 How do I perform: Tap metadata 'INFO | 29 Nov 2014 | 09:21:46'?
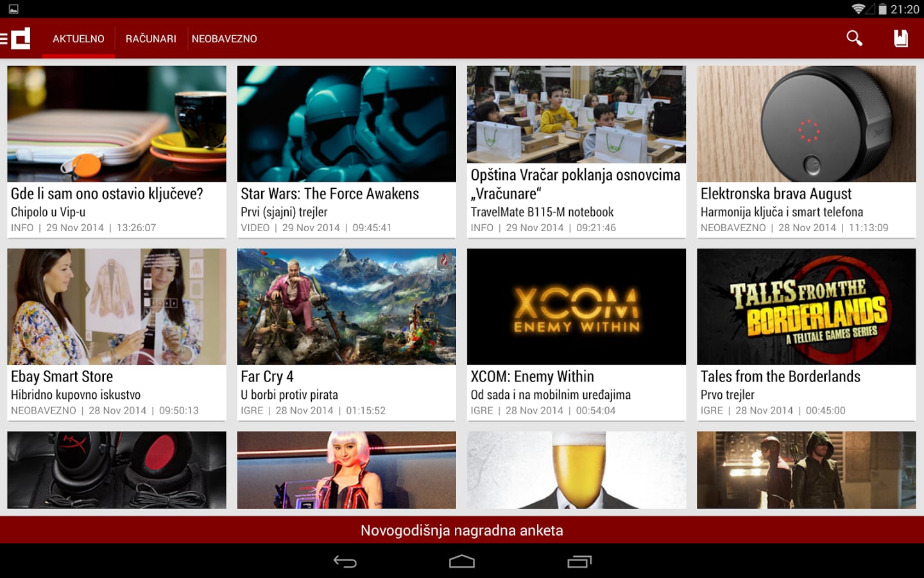(x=543, y=228)
